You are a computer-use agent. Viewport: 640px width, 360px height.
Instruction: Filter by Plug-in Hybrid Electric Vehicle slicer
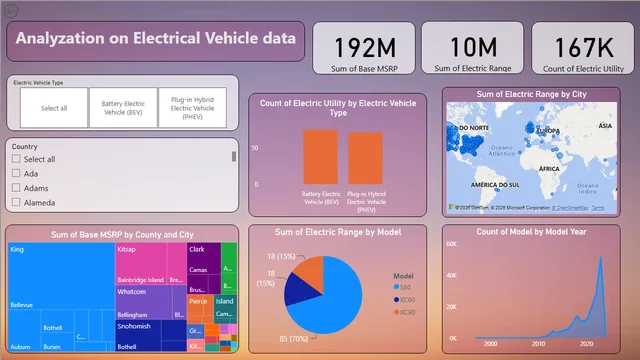pos(192,108)
